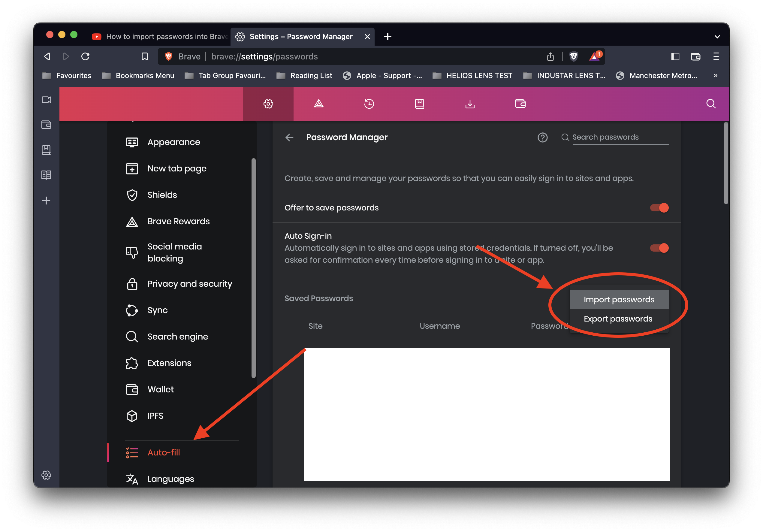Click the share icon in address bar
Image resolution: width=763 pixels, height=532 pixels.
click(x=550, y=56)
